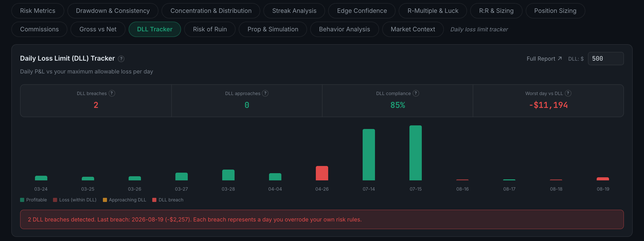
Task: Open the Commissions tab
Action: click(x=39, y=29)
